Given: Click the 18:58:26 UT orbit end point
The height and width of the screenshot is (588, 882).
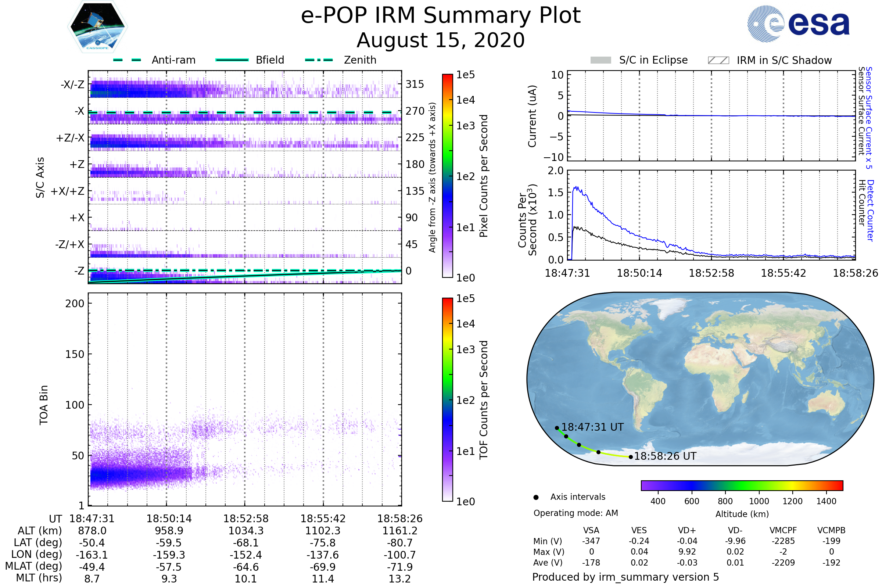Looking at the screenshot, I should [631, 457].
